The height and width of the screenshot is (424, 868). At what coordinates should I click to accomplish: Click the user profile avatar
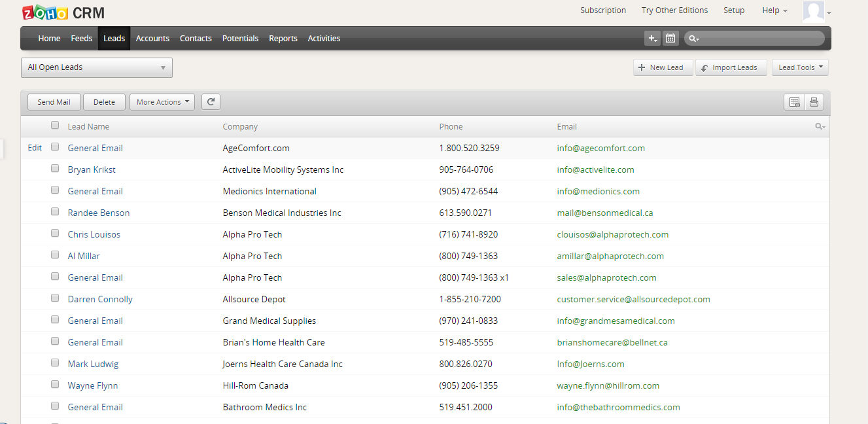[x=814, y=12]
